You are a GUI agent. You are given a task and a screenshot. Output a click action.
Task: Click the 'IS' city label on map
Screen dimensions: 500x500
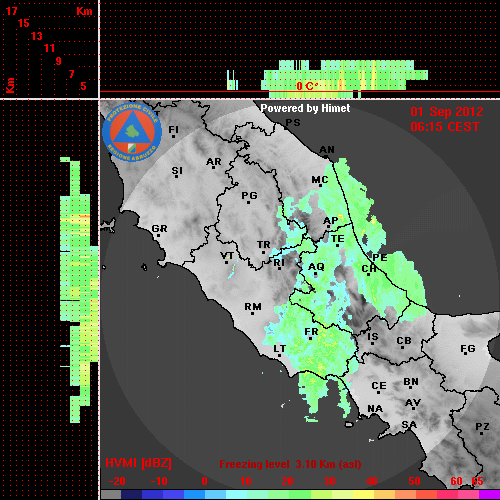coord(373,337)
